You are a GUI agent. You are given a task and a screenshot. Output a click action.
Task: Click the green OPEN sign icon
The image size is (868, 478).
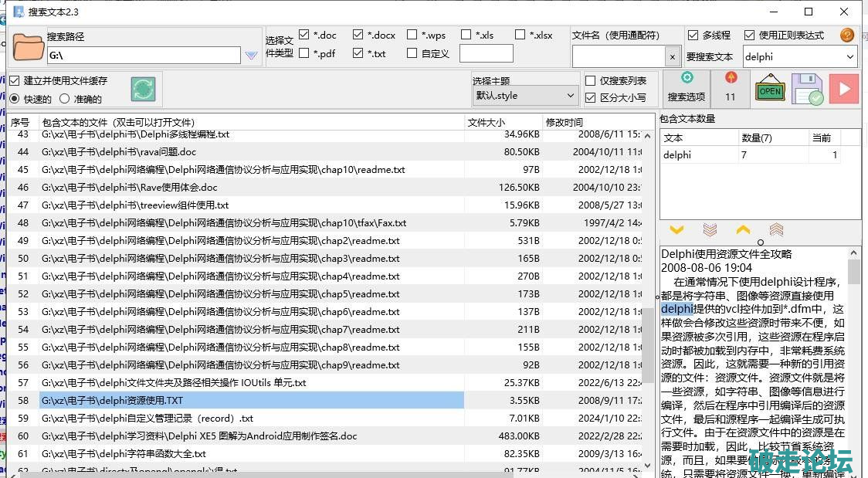pos(769,90)
